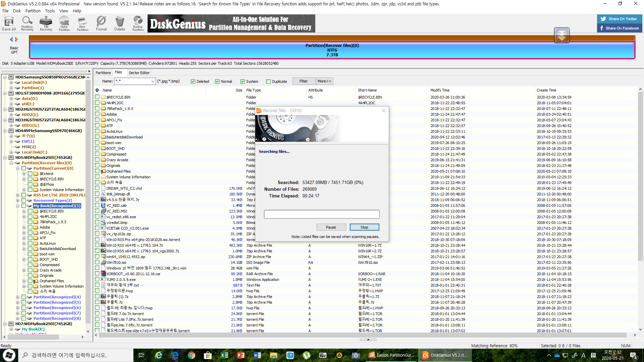Screen dimensions: 644x362
Task: Expand Crazy Arcade folder in tree
Action: [24, 270]
